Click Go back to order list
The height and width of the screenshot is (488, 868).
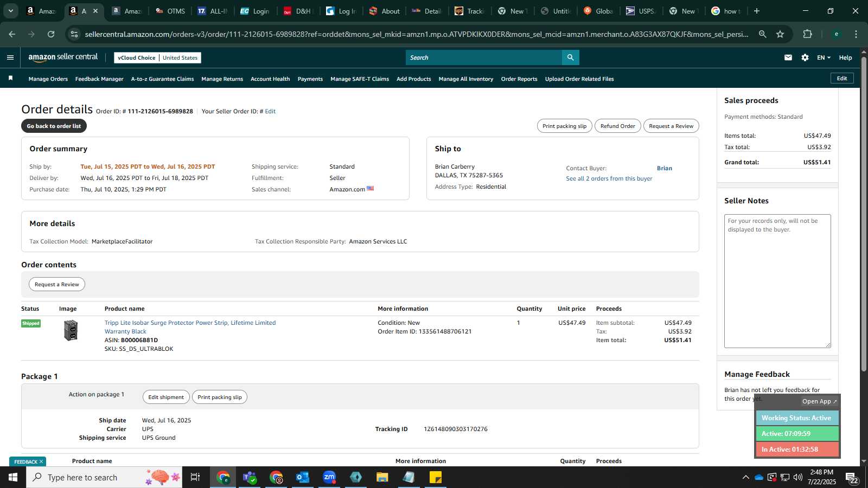click(x=54, y=126)
